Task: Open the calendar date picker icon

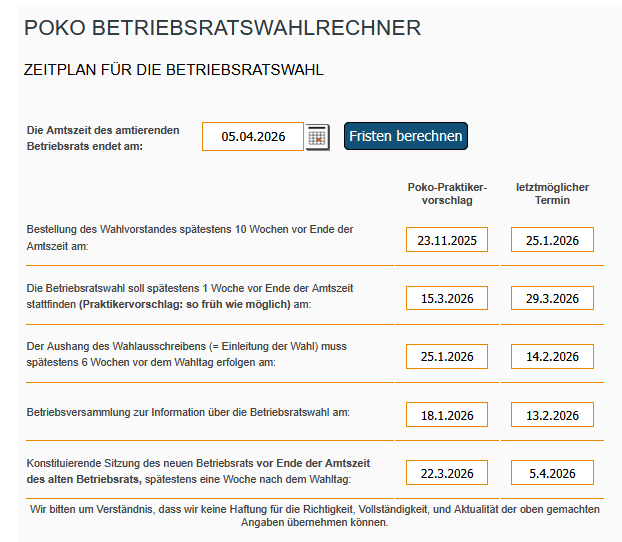Action: click(317, 137)
